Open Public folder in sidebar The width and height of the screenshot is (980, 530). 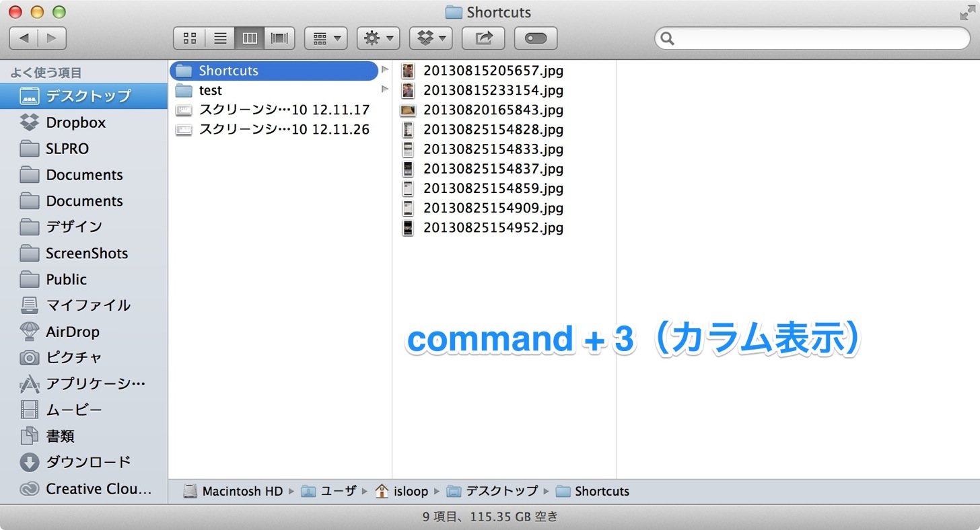(83, 279)
